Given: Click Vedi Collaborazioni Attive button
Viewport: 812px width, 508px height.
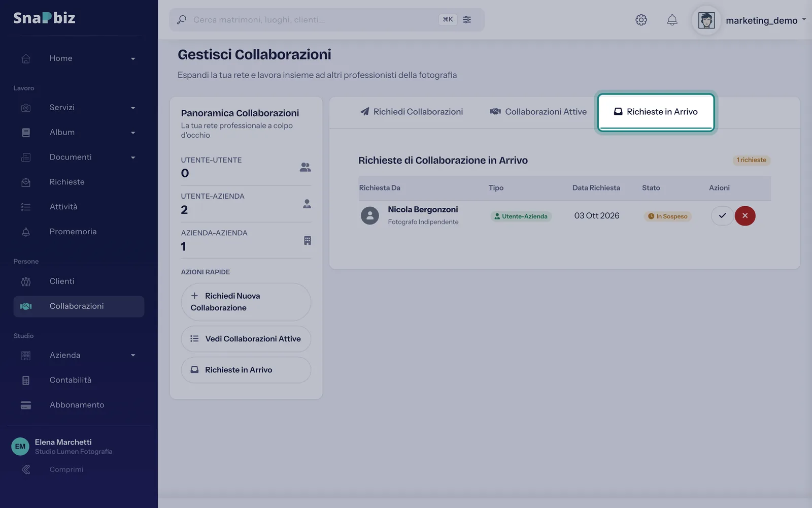Looking at the screenshot, I should point(246,339).
